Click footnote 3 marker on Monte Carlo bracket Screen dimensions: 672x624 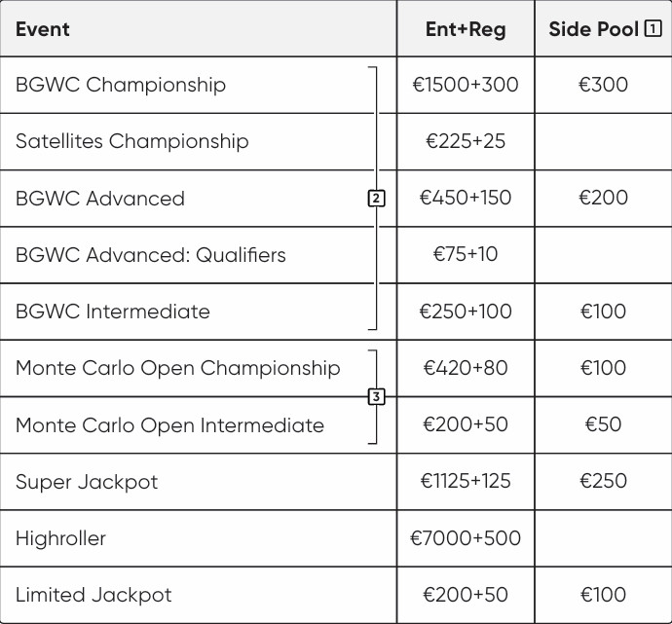[x=376, y=396]
